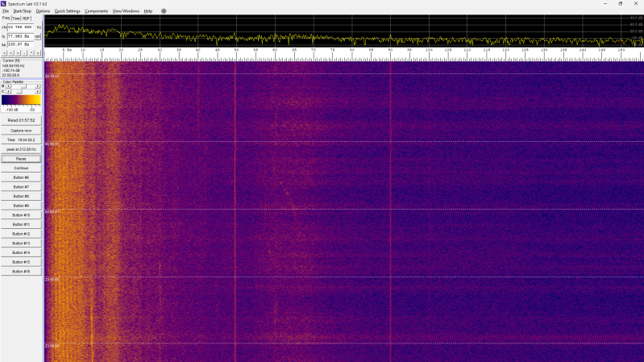
Task: Click the brightness B slider left arrow
Action: coord(8,86)
